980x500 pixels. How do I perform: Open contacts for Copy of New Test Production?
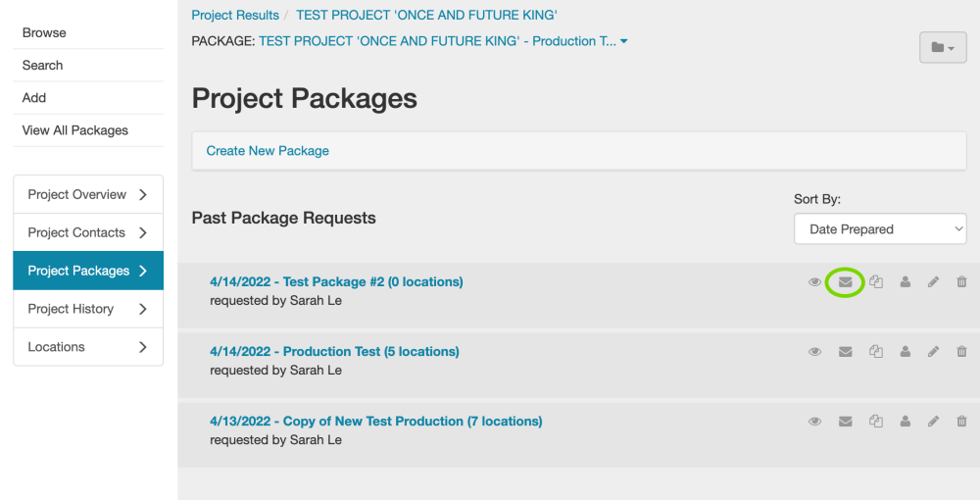905,422
